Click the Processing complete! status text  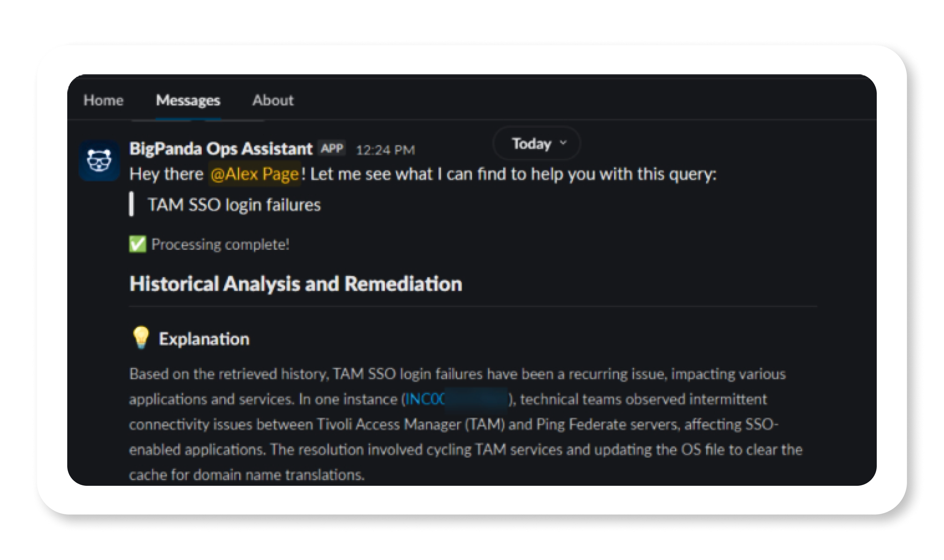pyautogui.click(x=220, y=244)
